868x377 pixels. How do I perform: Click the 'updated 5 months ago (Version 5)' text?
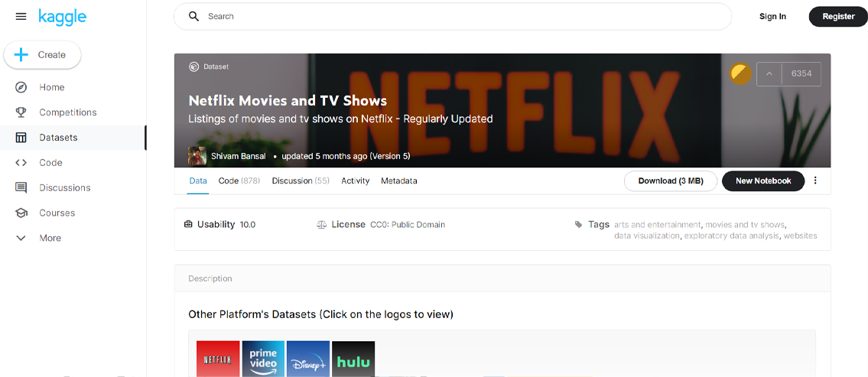point(346,156)
